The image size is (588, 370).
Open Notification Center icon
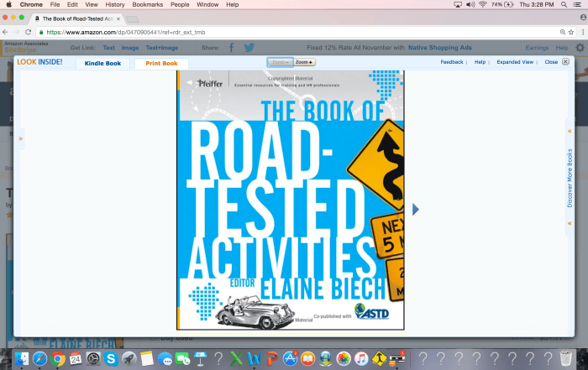(x=578, y=4)
